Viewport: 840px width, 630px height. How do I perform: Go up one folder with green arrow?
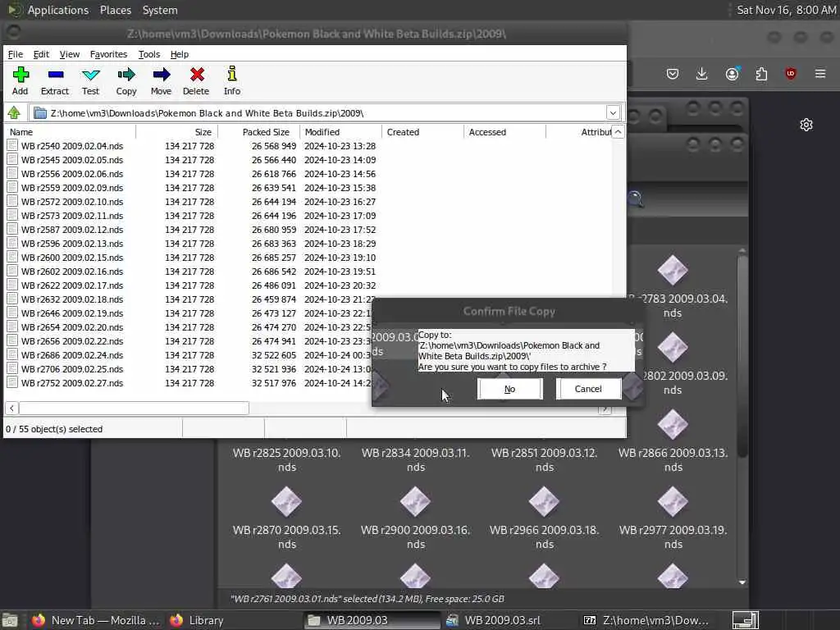[14, 112]
